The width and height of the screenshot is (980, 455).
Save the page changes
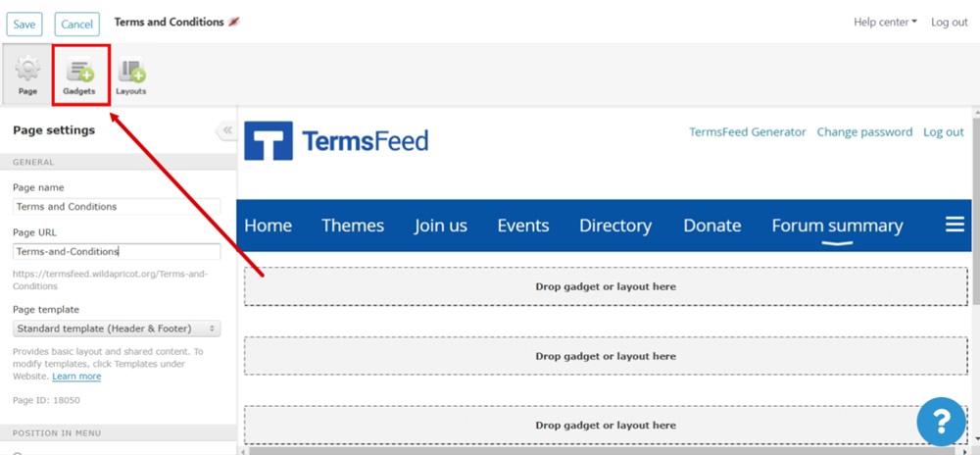coord(24,25)
